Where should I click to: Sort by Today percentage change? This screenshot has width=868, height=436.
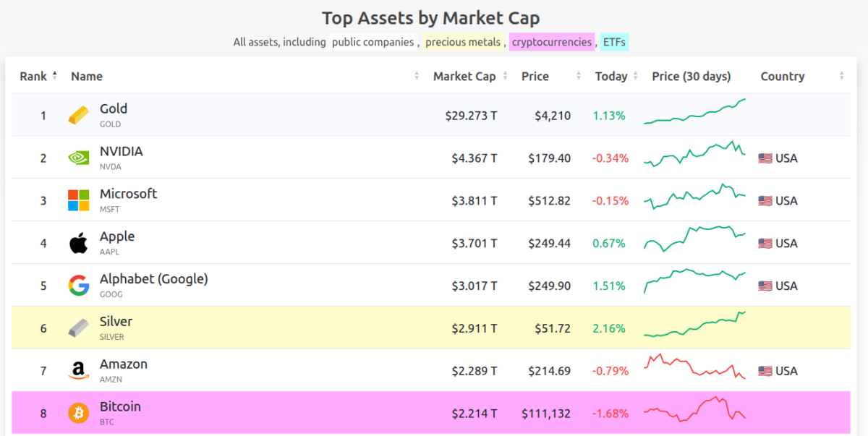pyautogui.click(x=611, y=77)
